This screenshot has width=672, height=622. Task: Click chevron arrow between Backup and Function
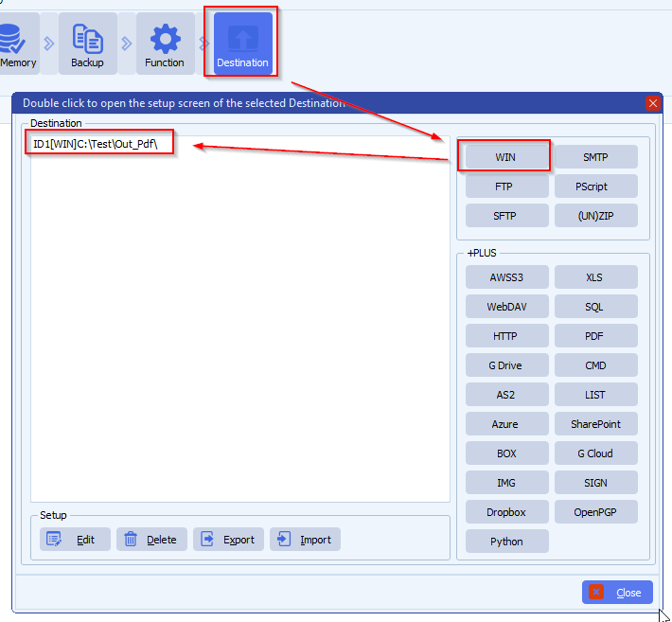click(x=127, y=44)
